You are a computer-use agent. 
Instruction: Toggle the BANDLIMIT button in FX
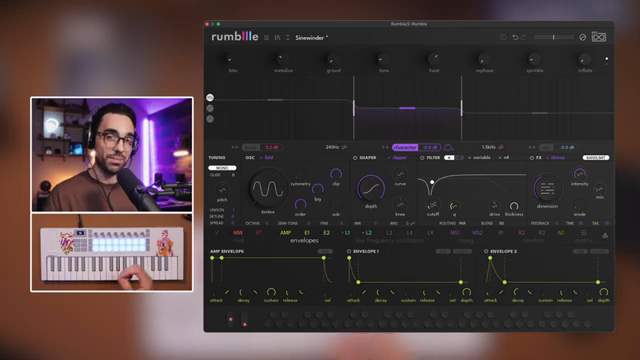tap(596, 158)
